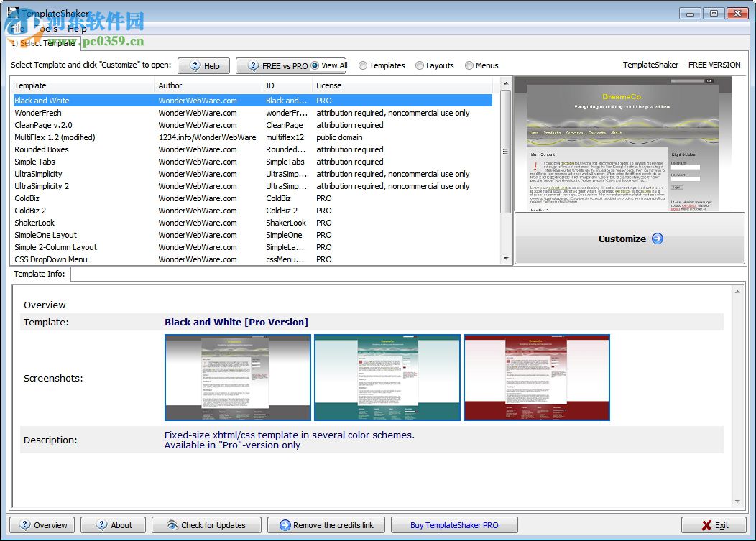The width and height of the screenshot is (756, 541).
Task: Check for Updates
Action: pyautogui.click(x=206, y=525)
